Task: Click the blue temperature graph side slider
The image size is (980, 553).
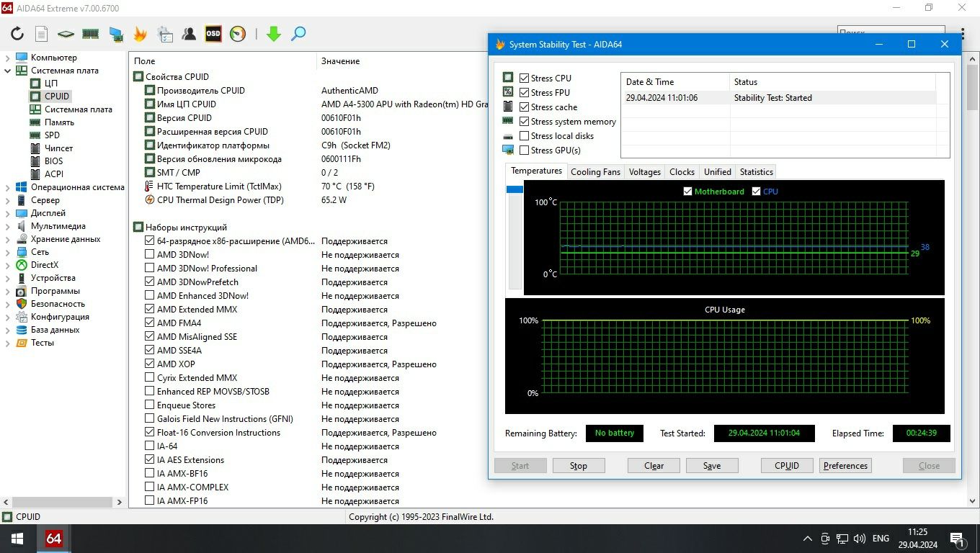Action: click(x=514, y=189)
